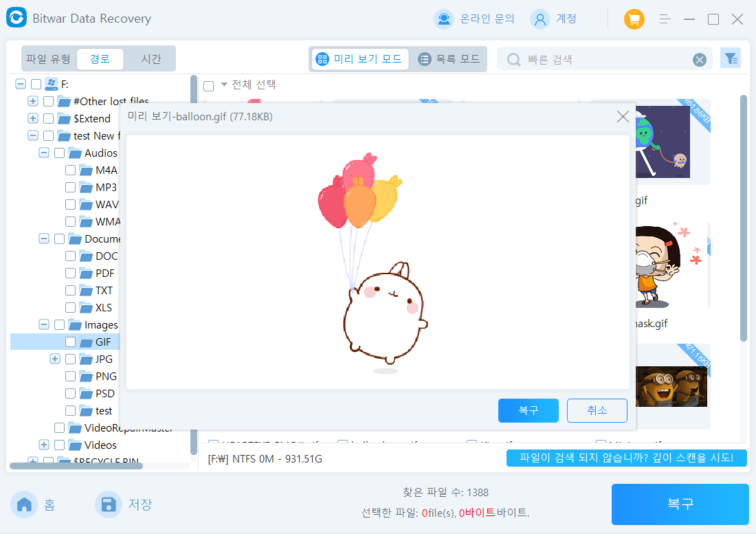
Task: Tick the select all (전체 선택) checkbox
Action: 209,86
